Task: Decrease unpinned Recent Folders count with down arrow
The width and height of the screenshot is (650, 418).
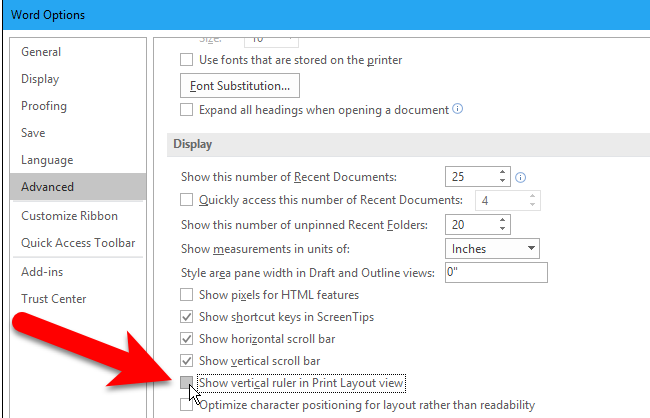Action: coord(503,229)
